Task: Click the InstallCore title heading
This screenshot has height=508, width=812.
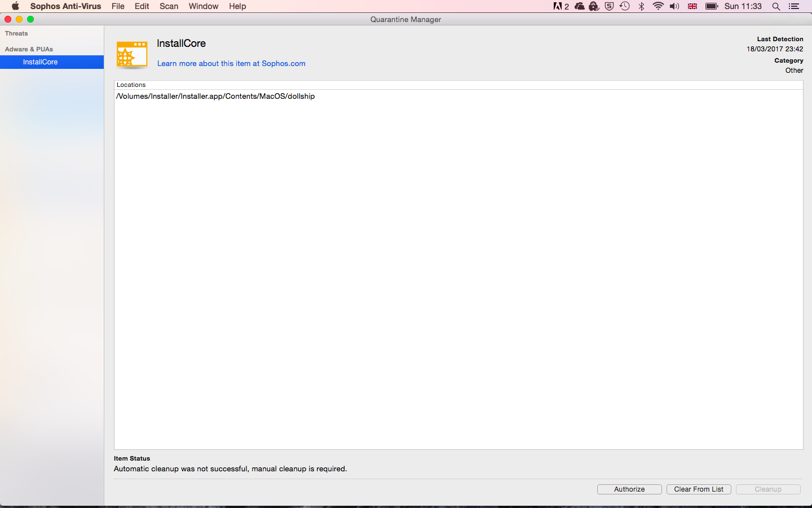Action: click(181, 43)
